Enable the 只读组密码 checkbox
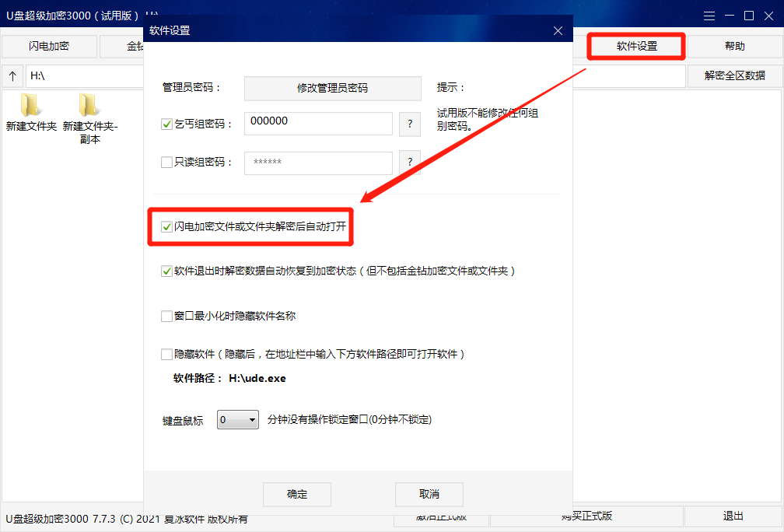Screen dimensions: 784x532 tap(167, 163)
